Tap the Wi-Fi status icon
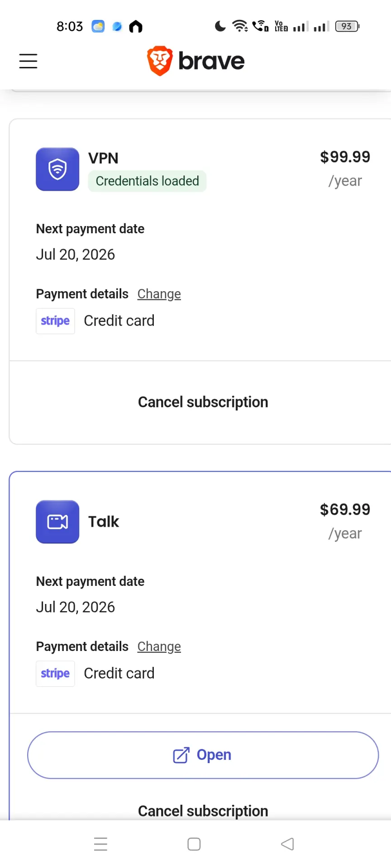391x868 pixels. click(x=239, y=26)
